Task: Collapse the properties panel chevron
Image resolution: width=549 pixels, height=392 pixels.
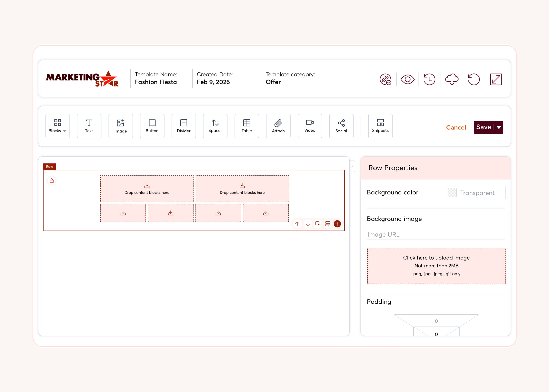Action: 352,166
